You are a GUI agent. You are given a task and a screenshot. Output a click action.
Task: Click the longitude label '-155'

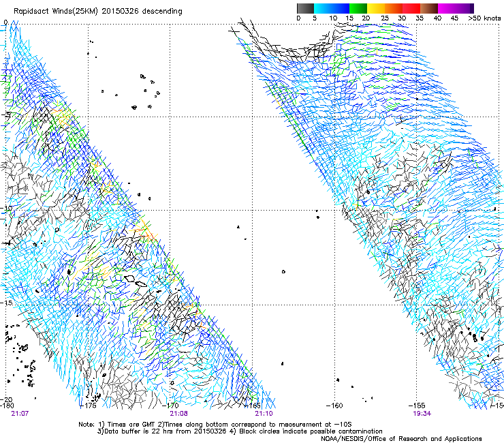pyautogui.click(x=417, y=406)
